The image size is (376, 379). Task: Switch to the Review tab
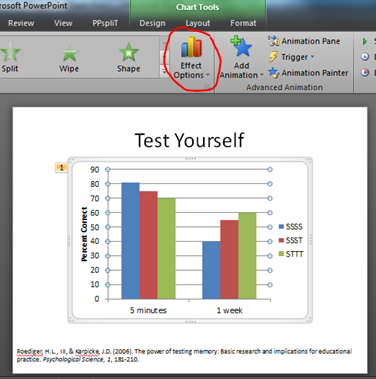point(21,23)
